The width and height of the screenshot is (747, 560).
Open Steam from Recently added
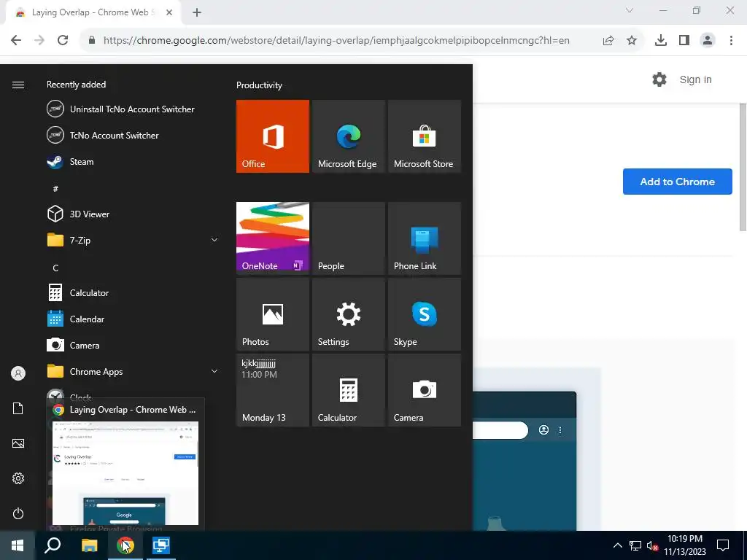[133, 162]
